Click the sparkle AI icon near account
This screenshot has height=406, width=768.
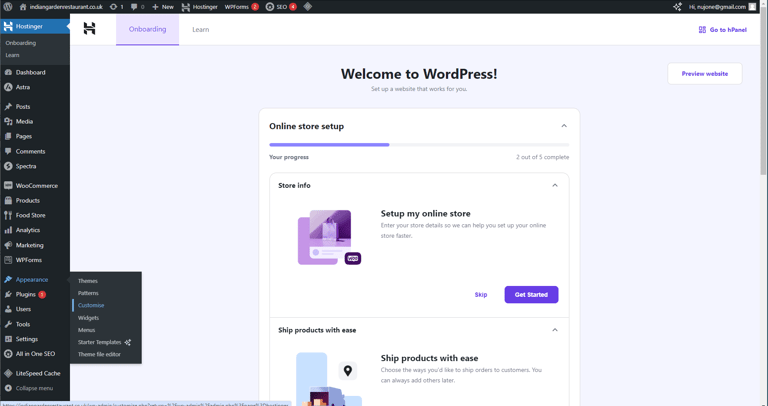click(677, 7)
